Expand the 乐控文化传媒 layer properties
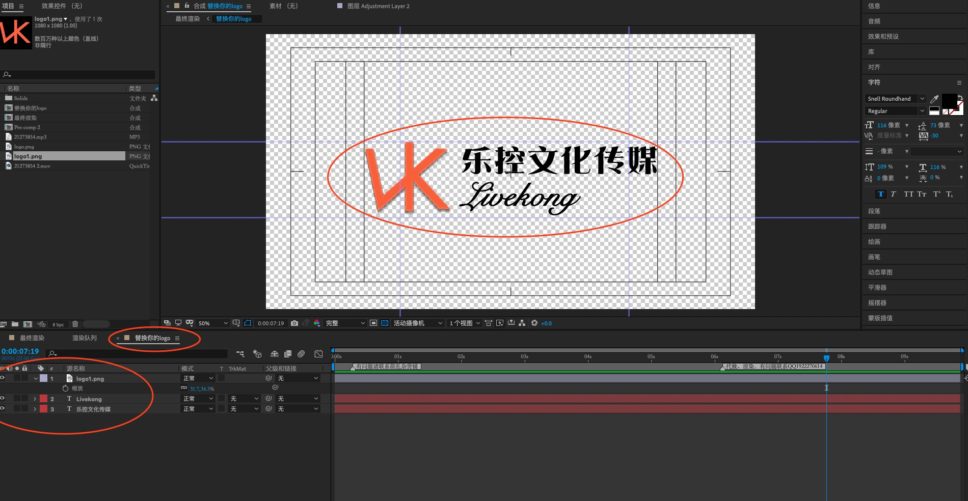This screenshot has height=501, width=968. (35, 408)
